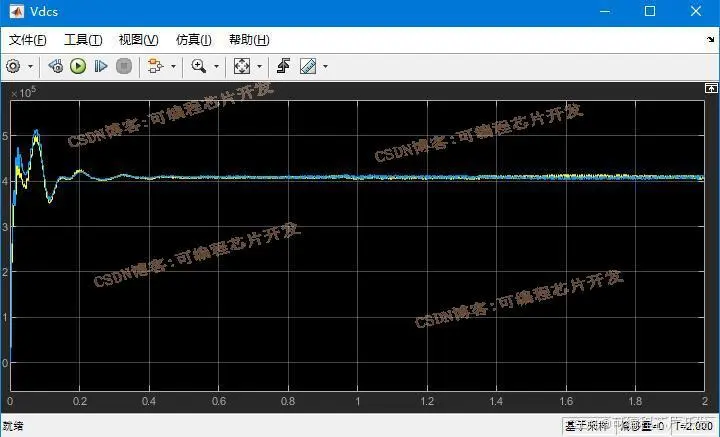Click the x-axis tick label 0.6
The image size is (720, 437).
pyautogui.click(x=219, y=401)
